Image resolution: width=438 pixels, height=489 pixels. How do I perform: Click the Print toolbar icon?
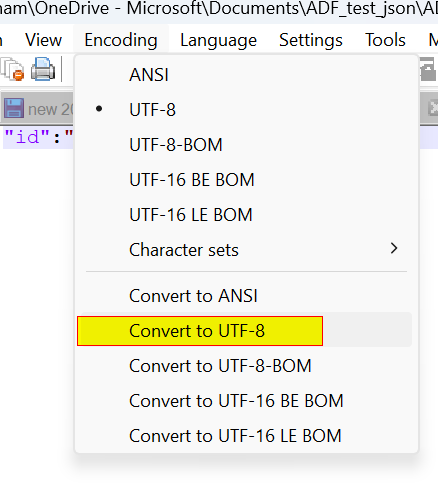pyautogui.click(x=43, y=69)
